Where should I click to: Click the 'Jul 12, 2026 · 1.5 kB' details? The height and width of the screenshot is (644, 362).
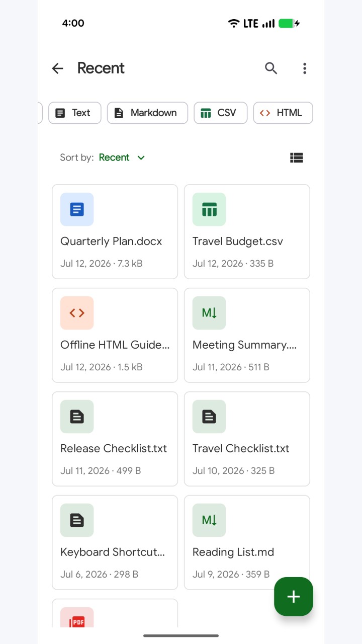tap(102, 367)
